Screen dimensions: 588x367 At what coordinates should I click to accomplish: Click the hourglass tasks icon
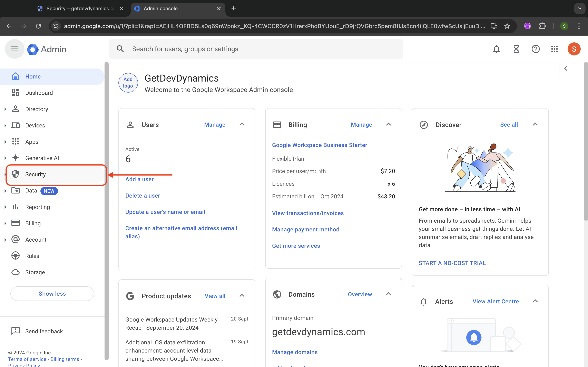tap(516, 49)
